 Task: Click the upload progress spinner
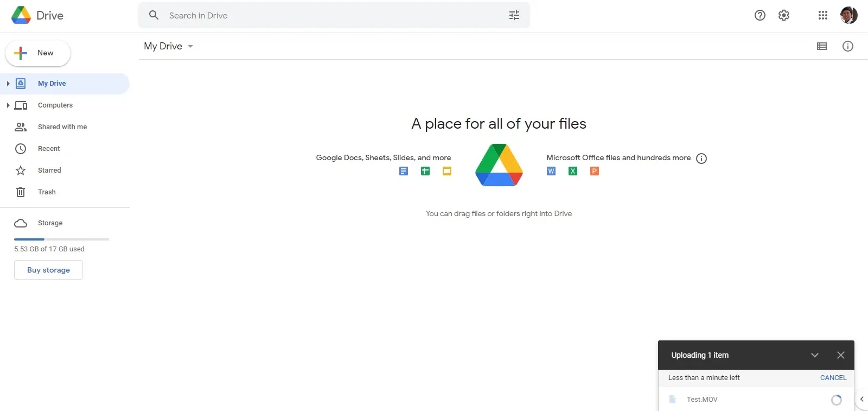click(x=837, y=400)
